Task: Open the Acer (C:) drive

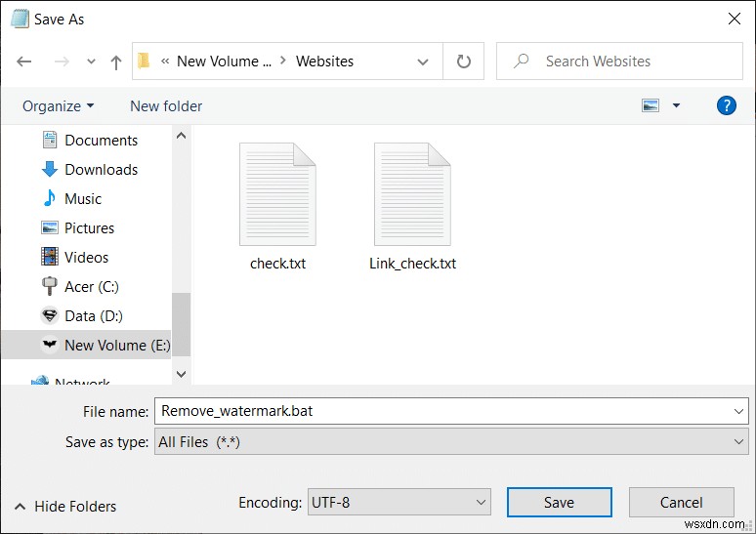Action: [x=92, y=287]
